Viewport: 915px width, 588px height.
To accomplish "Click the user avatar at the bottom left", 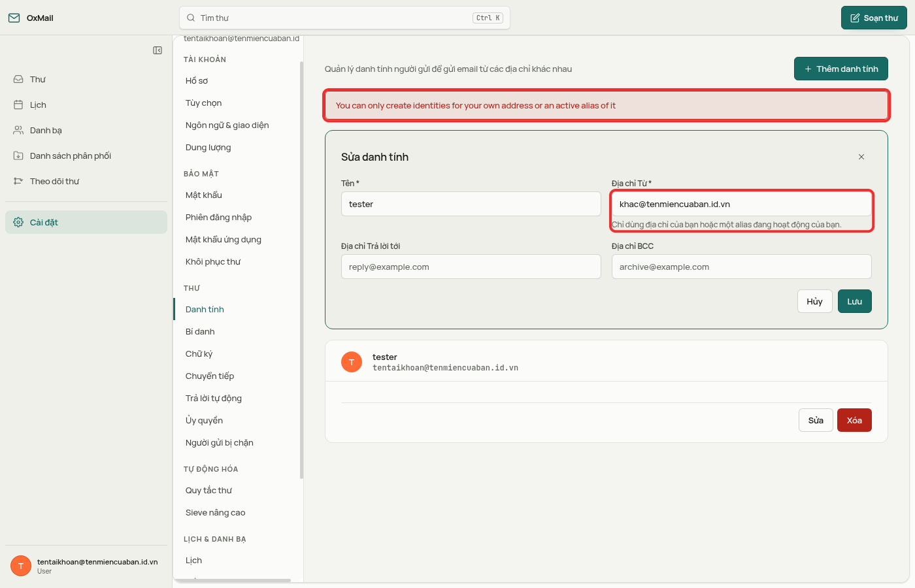I will click(x=21, y=566).
